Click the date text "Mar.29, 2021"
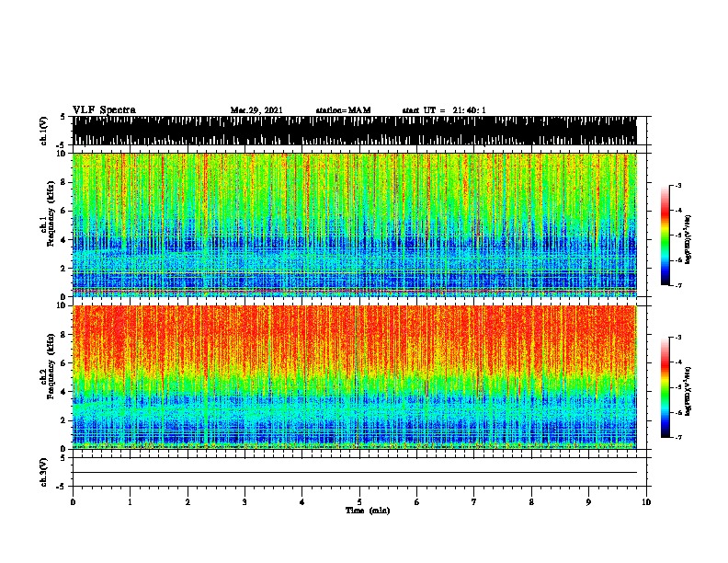 tap(256, 110)
